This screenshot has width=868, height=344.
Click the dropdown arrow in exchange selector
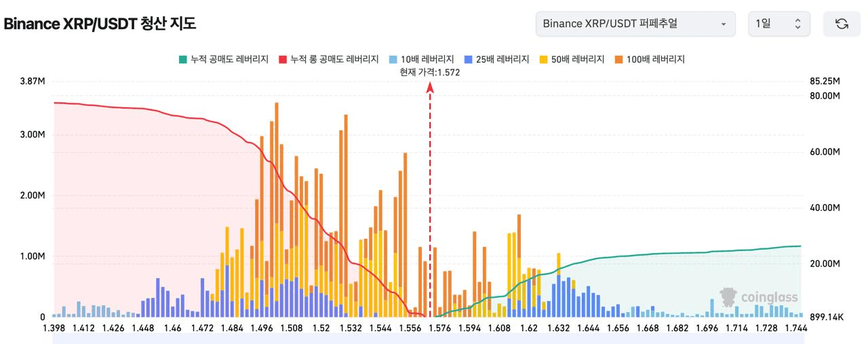(x=724, y=24)
